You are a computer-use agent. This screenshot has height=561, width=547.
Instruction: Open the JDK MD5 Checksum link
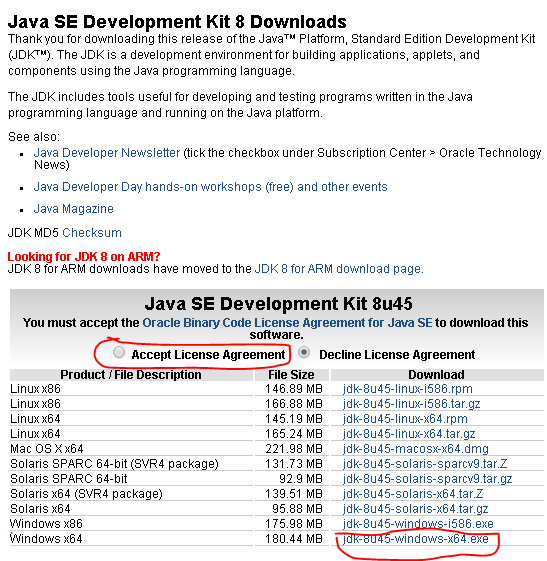pyautogui.click(x=92, y=233)
